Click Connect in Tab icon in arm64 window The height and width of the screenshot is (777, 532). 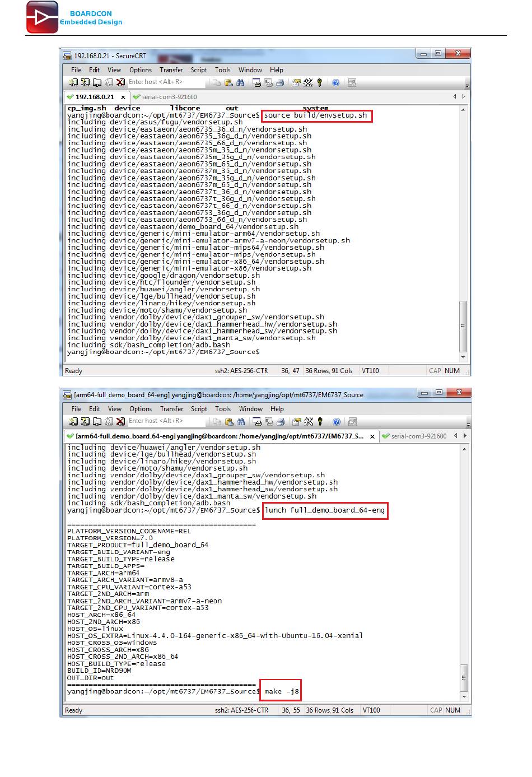coord(97,421)
